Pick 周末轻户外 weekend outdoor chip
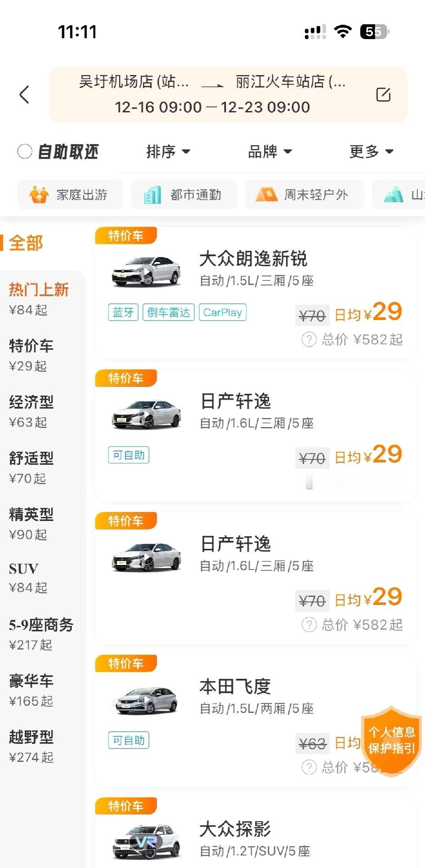 (x=304, y=195)
